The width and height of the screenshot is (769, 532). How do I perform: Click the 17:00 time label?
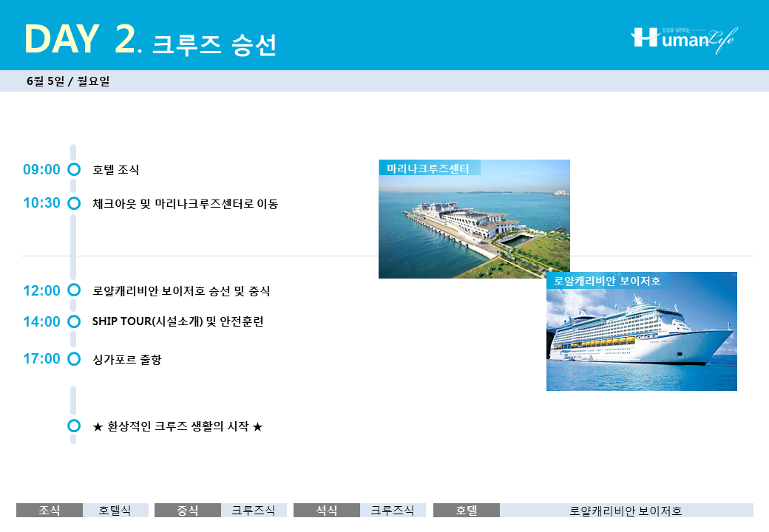(x=41, y=358)
